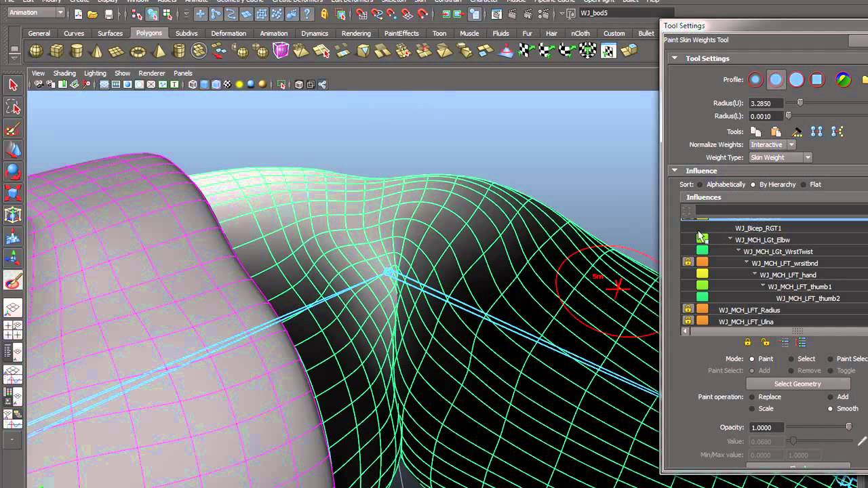Activate the Select tool arrow

point(13,85)
